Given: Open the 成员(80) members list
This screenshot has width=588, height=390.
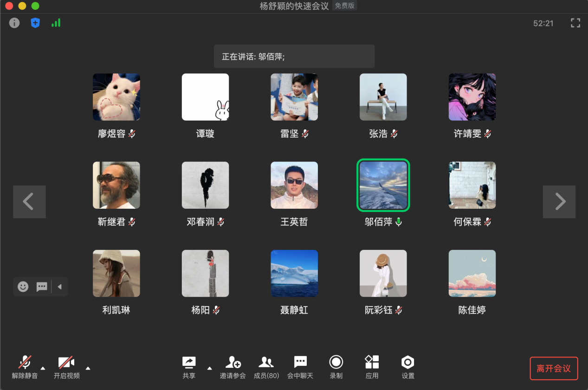Looking at the screenshot, I should tap(266, 367).
